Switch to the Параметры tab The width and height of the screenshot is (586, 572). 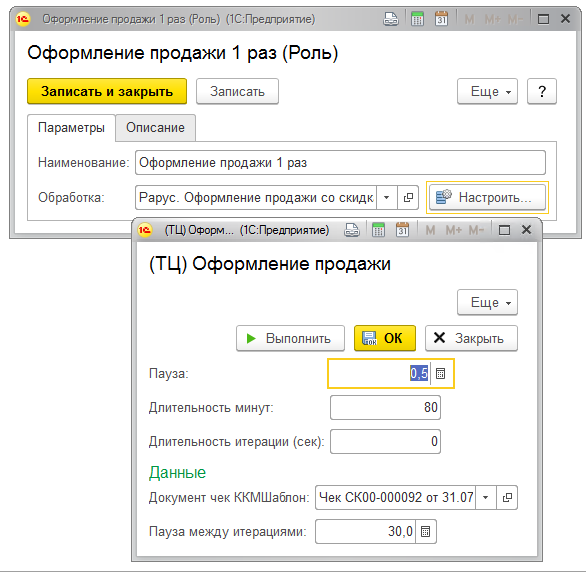[71, 128]
